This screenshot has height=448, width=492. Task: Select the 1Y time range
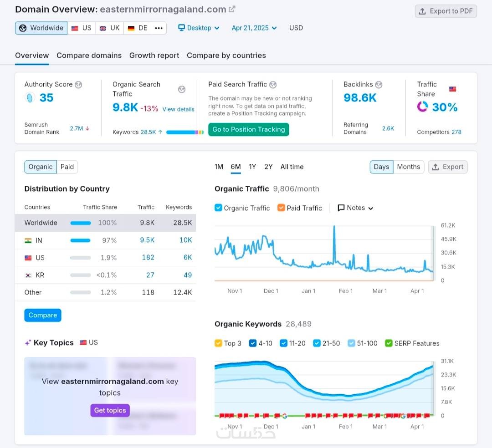coord(252,167)
